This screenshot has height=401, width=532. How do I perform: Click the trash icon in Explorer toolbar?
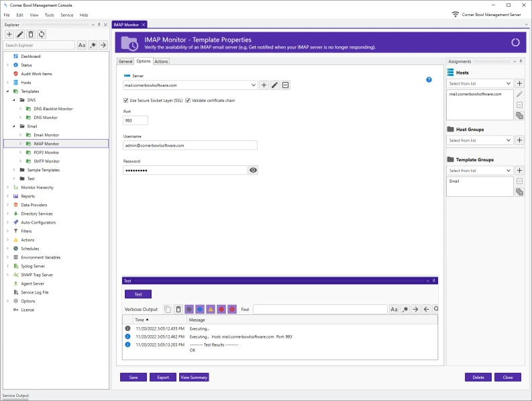coord(31,34)
